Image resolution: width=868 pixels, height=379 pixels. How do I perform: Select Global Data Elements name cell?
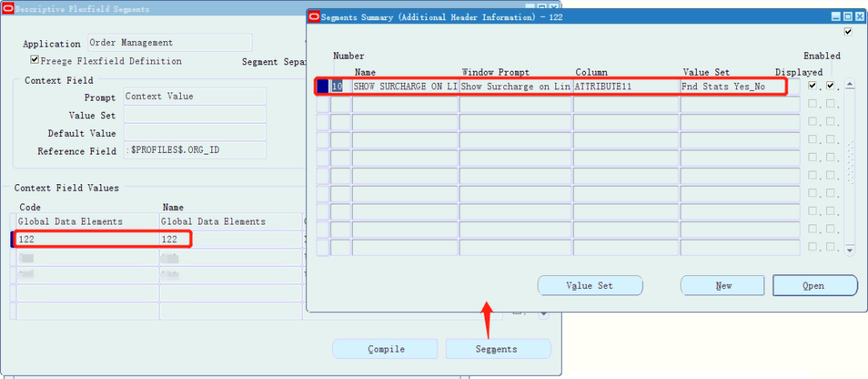coord(231,221)
